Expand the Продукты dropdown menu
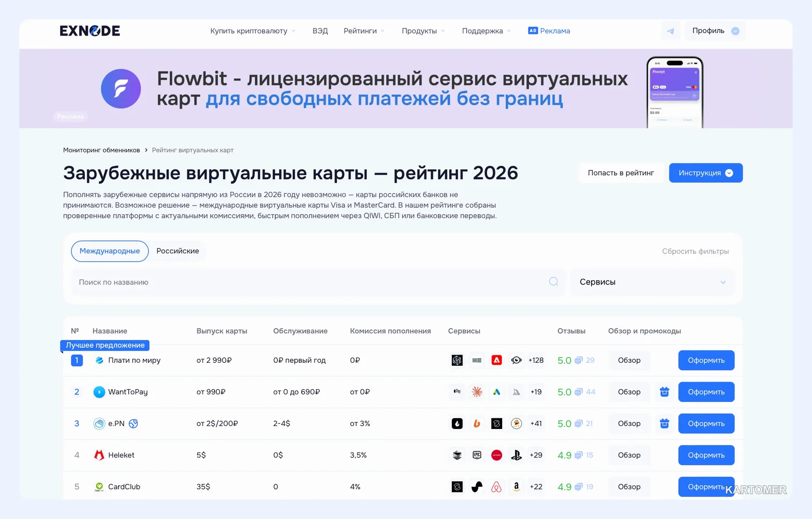Screen dimensions: 812x519 (423, 31)
